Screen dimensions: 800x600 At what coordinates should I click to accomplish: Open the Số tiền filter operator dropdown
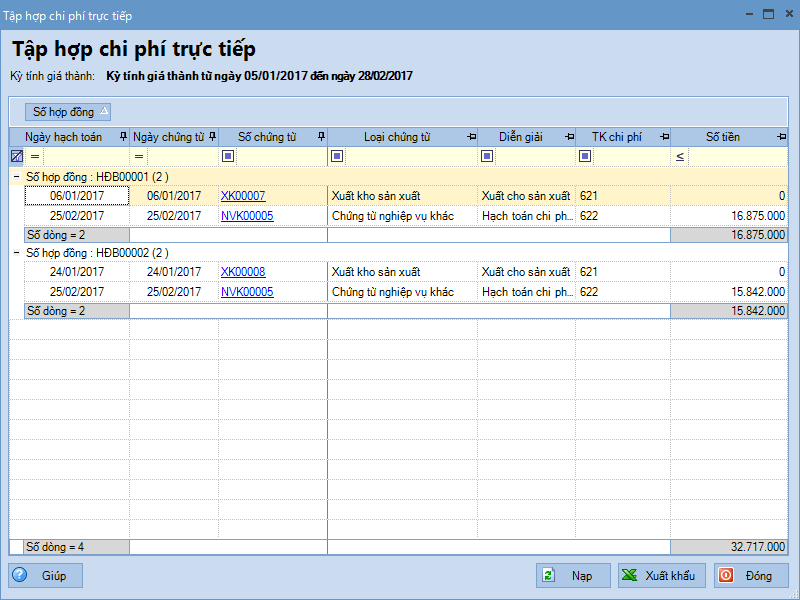pos(680,156)
